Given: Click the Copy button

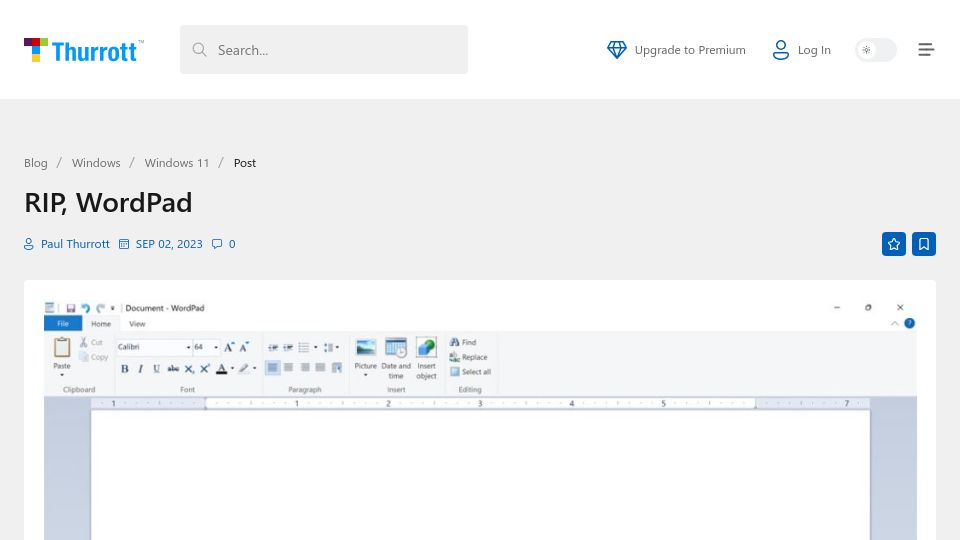Looking at the screenshot, I should pyautogui.click(x=94, y=357).
